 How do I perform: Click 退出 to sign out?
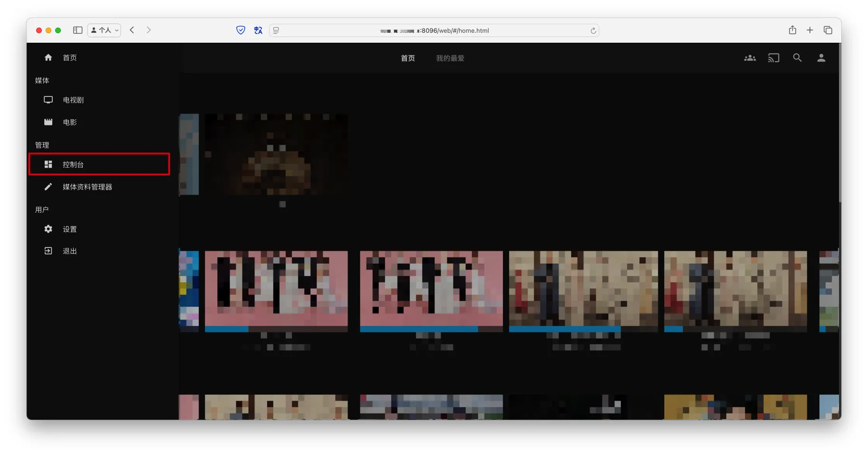click(69, 251)
